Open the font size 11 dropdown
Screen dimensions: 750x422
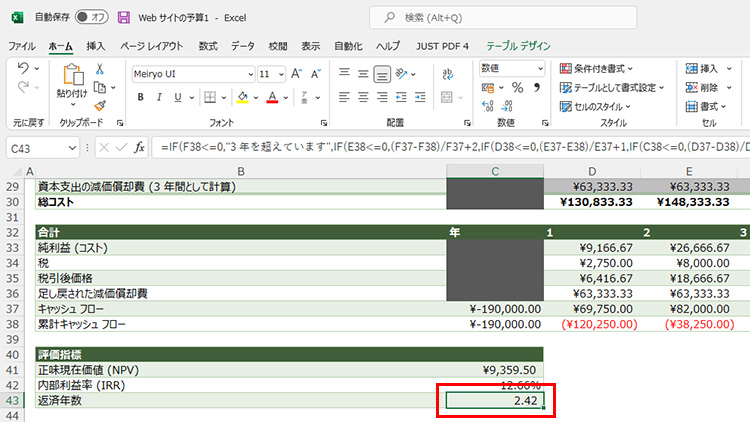tap(280, 74)
